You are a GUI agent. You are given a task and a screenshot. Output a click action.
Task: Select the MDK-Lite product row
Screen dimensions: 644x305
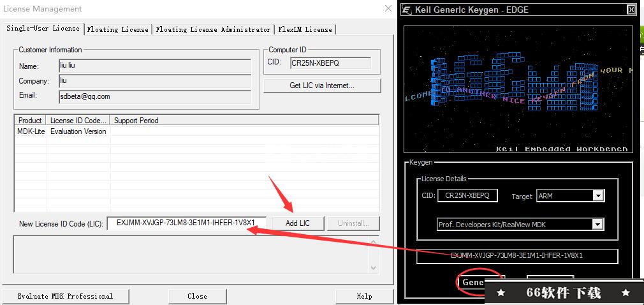[196, 131]
